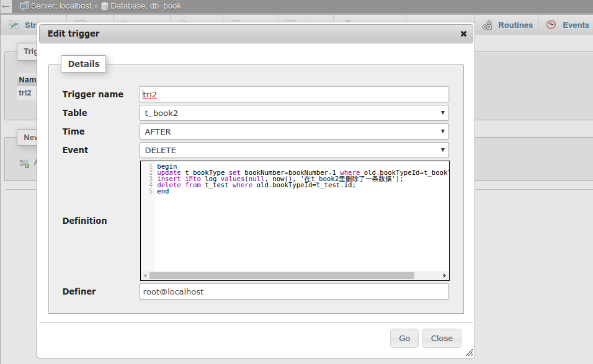
Task: Click the 'end' line in the definition
Action: pyautogui.click(x=163, y=191)
